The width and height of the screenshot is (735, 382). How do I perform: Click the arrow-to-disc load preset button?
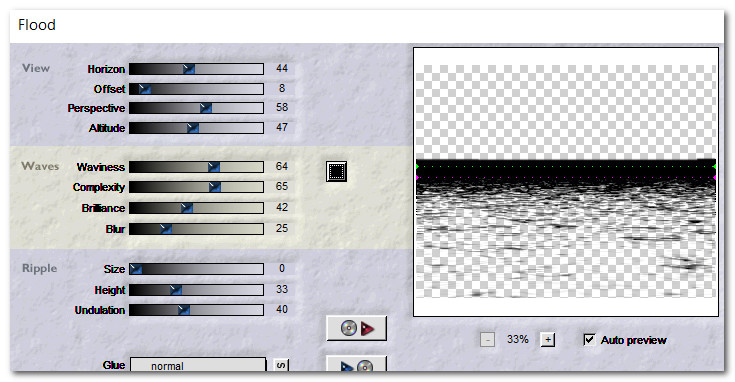(x=356, y=364)
